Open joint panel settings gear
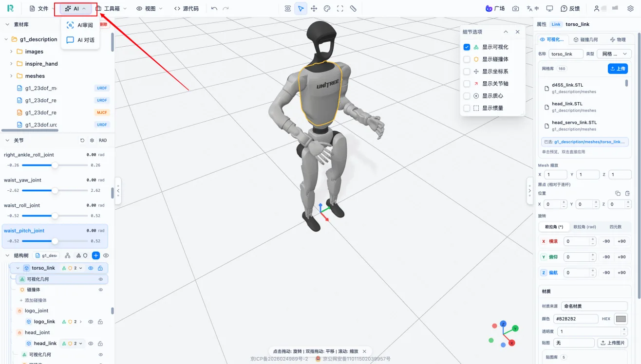 92,141
